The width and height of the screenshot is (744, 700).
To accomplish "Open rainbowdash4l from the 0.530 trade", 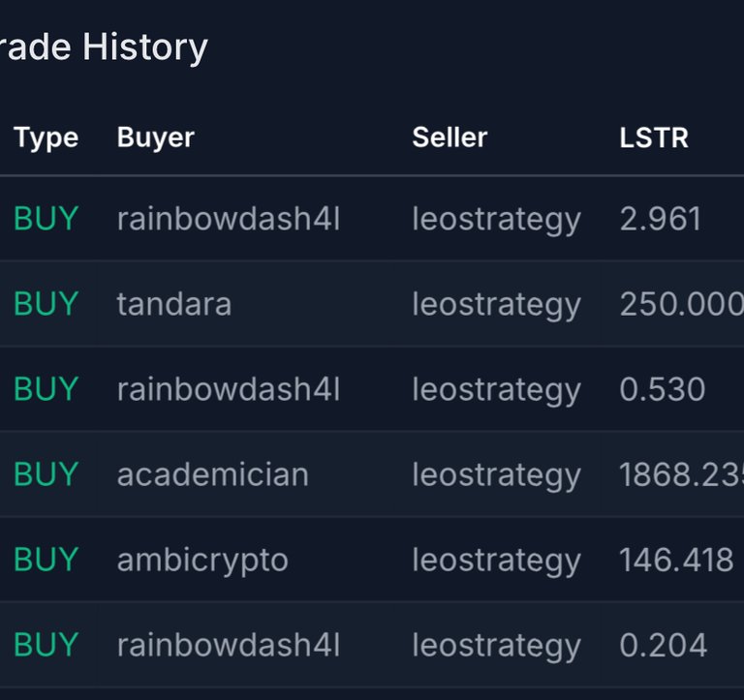I will [229, 389].
